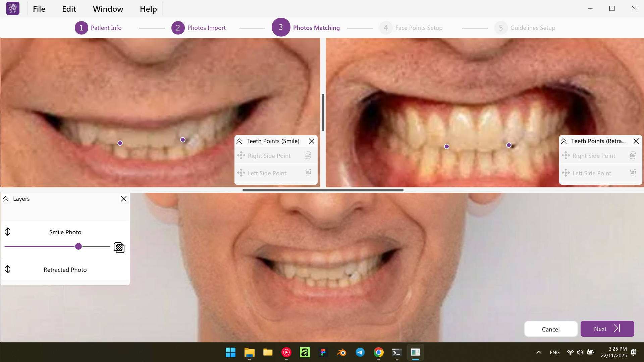Collapse the Teeth Points (Retracted) panel
644x362 pixels.
pyautogui.click(x=564, y=141)
